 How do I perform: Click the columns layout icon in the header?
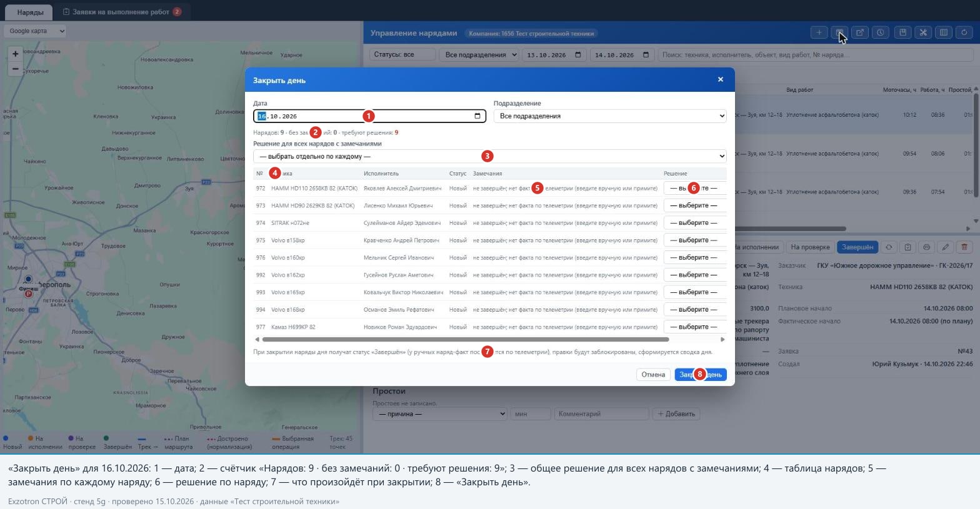coord(944,32)
